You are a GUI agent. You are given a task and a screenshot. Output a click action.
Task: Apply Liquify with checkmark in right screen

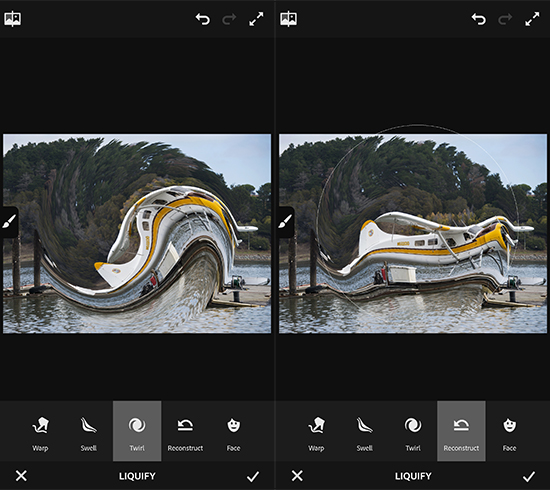[x=529, y=476]
